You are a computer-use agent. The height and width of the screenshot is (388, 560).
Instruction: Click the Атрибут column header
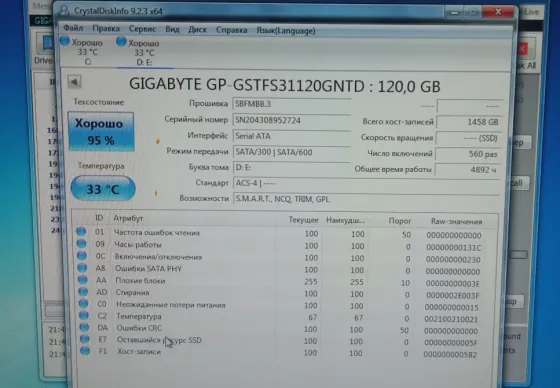coord(128,218)
